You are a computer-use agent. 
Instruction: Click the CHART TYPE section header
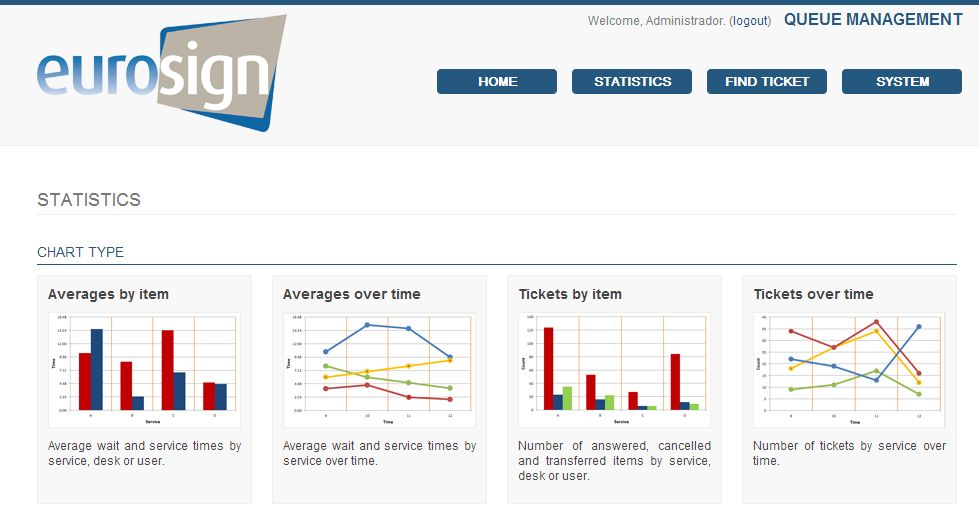tap(81, 252)
